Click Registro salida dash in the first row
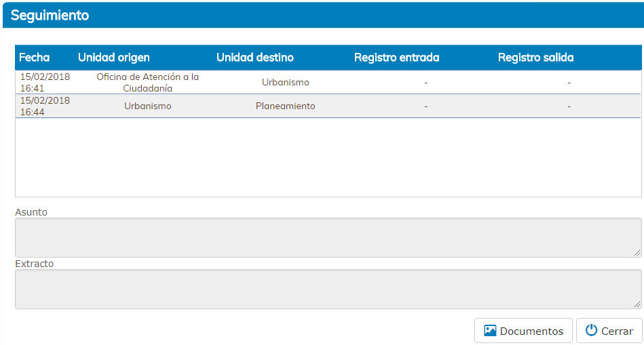Image resolution: width=644 pixels, height=345 pixels. (569, 83)
